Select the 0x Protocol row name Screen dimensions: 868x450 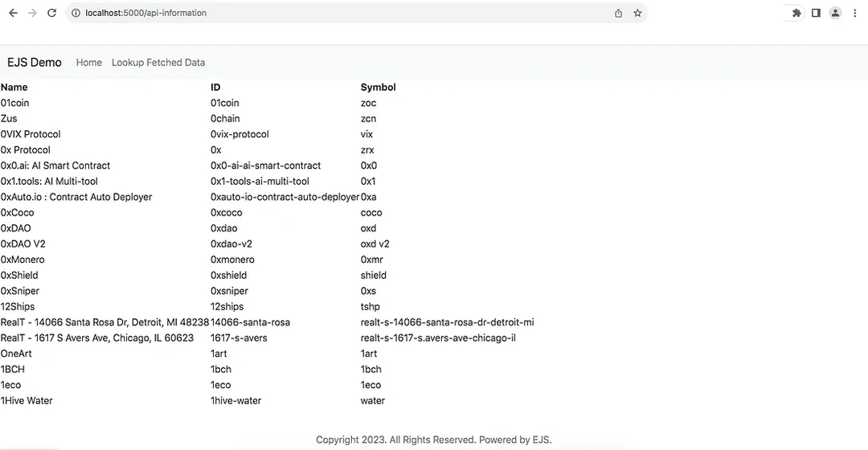click(x=26, y=150)
